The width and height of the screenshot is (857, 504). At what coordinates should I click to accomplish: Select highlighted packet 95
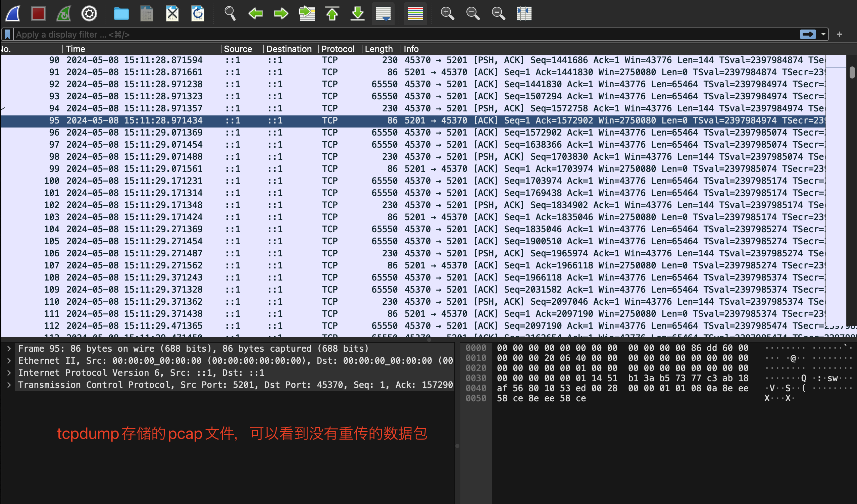pos(413,120)
